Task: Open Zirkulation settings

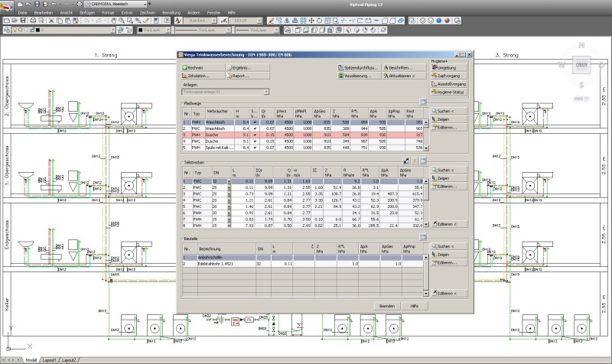Action: click(203, 76)
